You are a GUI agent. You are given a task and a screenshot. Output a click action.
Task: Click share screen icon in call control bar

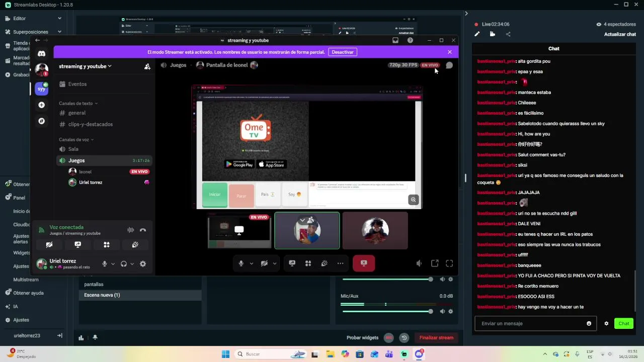[292, 263]
